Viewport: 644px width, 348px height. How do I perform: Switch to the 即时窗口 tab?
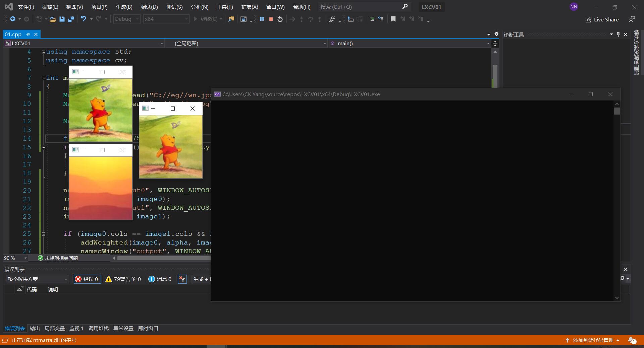click(x=148, y=329)
